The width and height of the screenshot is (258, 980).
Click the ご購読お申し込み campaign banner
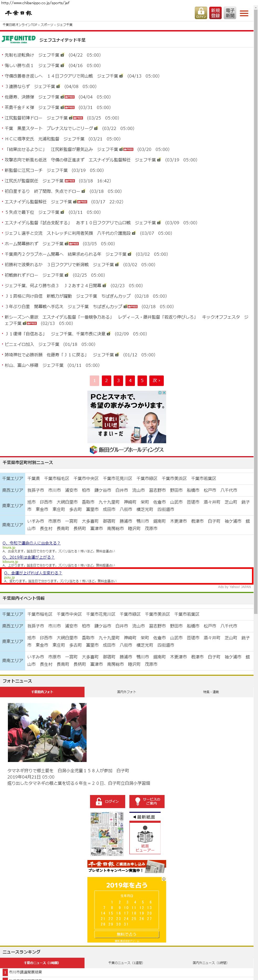coord(127,867)
